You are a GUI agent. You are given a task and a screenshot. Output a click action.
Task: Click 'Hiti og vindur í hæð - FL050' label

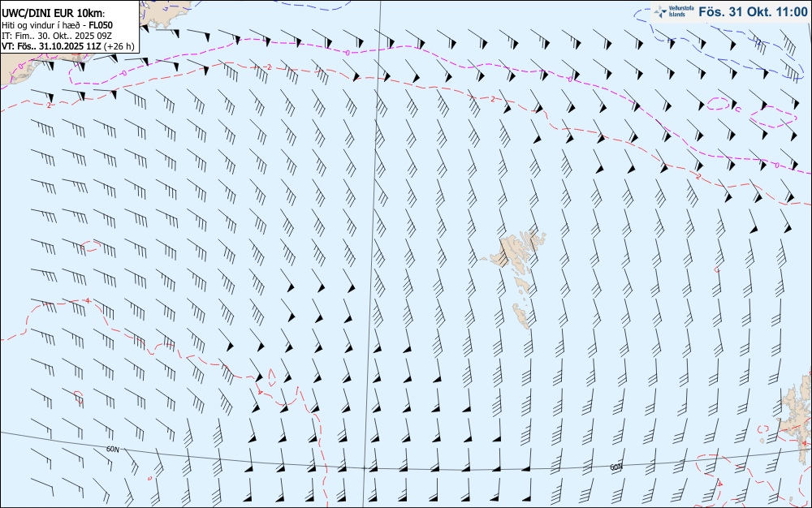(x=57, y=25)
